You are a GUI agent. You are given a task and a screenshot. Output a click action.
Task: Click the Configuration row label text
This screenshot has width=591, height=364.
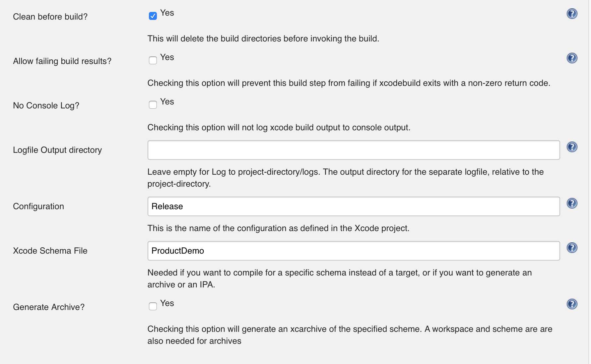[x=38, y=206]
